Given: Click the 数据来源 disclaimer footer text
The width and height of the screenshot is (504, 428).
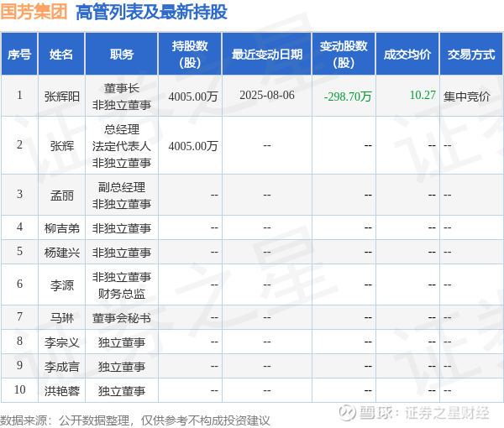Looking at the screenshot, I should click(x=135, y=420).
